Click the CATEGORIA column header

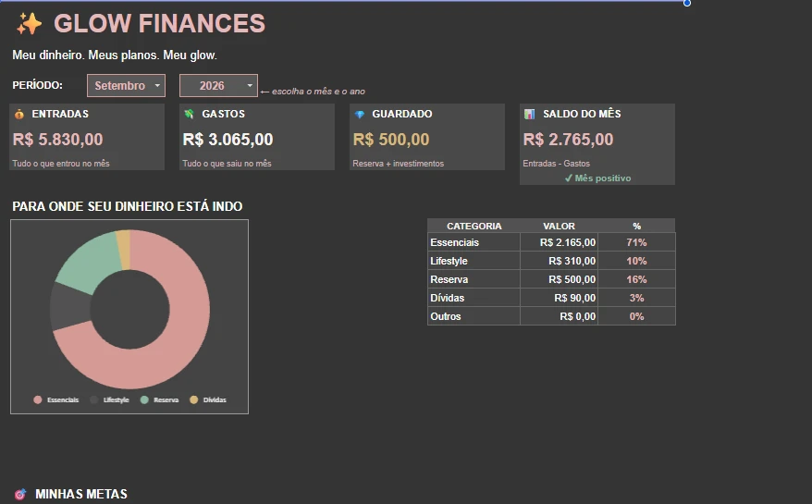point(474,226)
